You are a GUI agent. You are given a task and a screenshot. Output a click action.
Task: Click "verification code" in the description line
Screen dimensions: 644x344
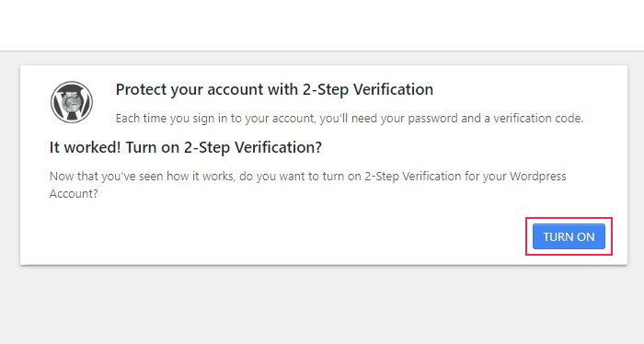pos(538,119)
